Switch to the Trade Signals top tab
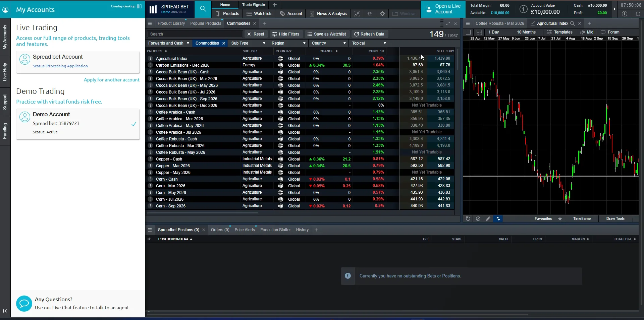This screenshot has width=644, height=320. pos(254,5)
